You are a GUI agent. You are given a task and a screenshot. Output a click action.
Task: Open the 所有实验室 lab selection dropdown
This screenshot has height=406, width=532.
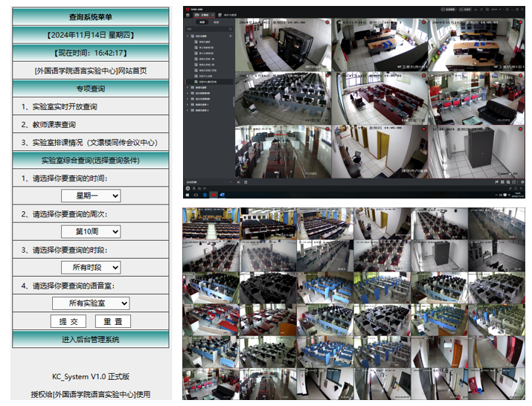click(92, 303)
